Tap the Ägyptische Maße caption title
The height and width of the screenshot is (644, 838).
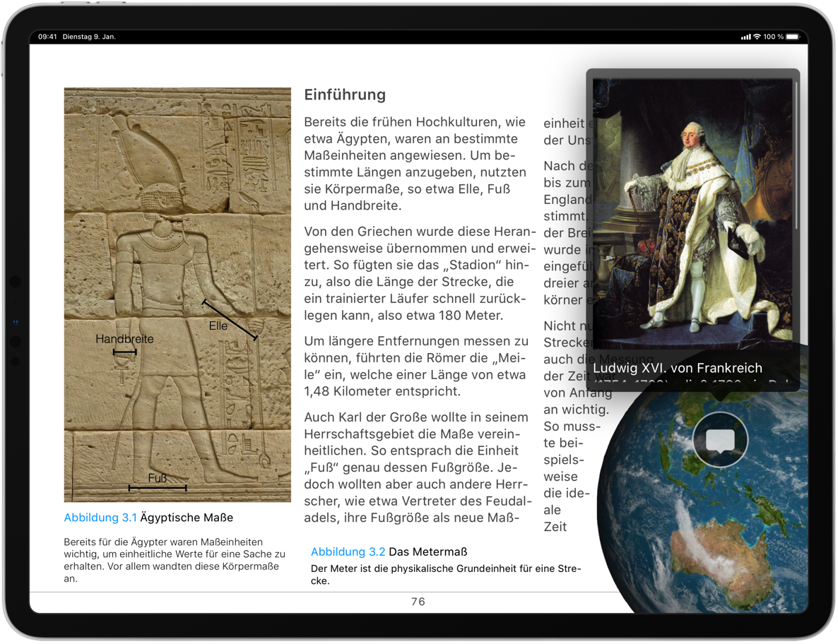click(187, 518)
